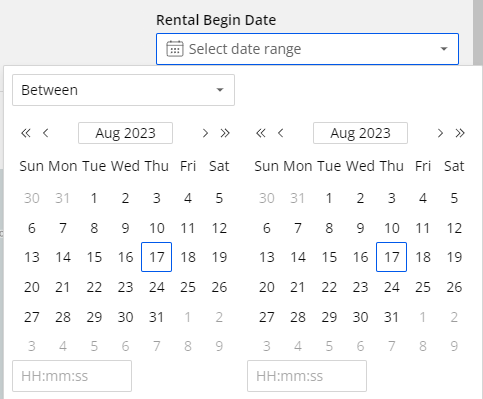Expand the Select date range dropdown arrow
483x399 pixels.
[444, 49]
